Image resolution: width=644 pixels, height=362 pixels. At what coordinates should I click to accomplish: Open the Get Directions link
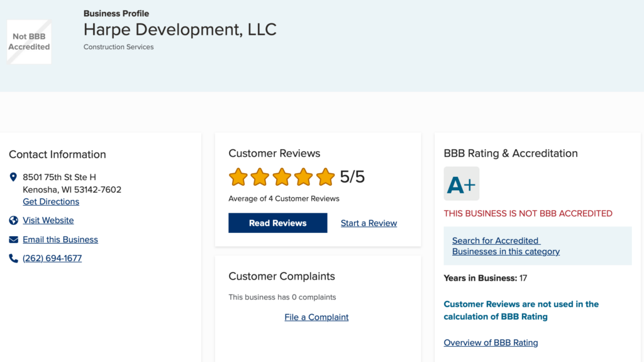pyautogui.click(x=51, y=201)
